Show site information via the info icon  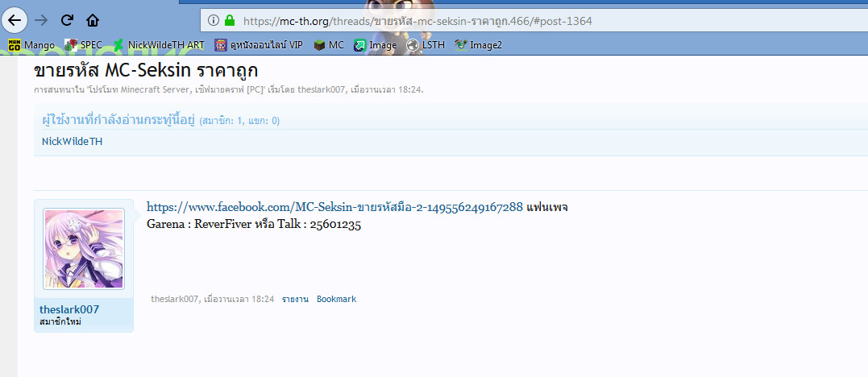(213, 20)
